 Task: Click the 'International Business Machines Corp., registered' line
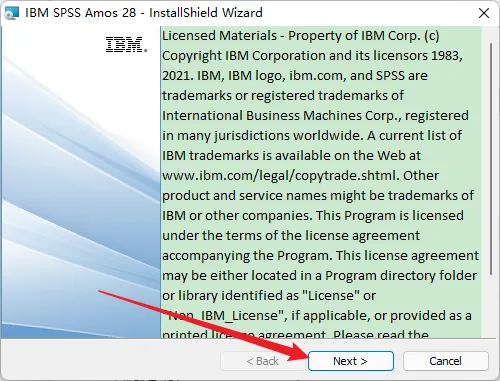pyautogui.click(x=315, y=116)
